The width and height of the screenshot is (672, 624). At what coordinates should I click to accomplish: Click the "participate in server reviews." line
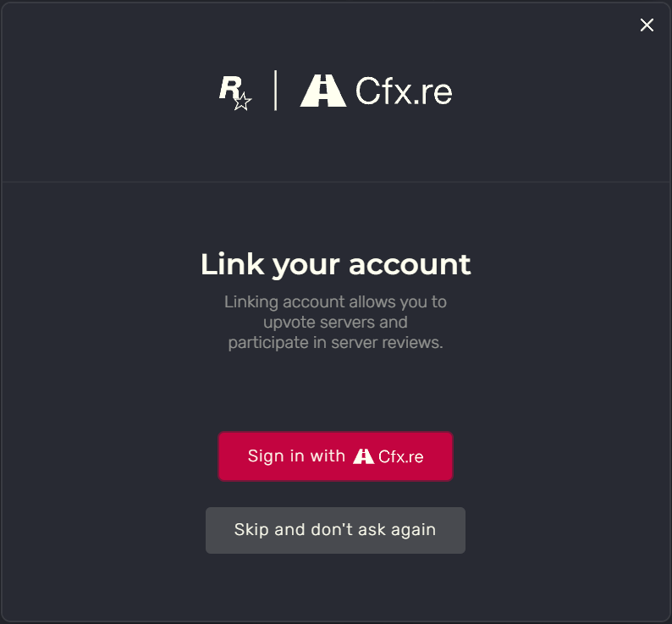(335, 343)
